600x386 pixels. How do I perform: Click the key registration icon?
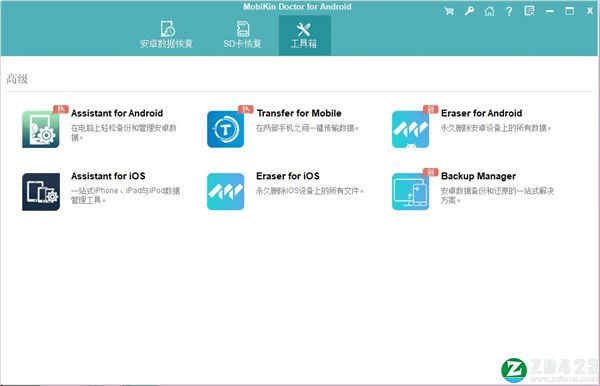coord(470,11)
